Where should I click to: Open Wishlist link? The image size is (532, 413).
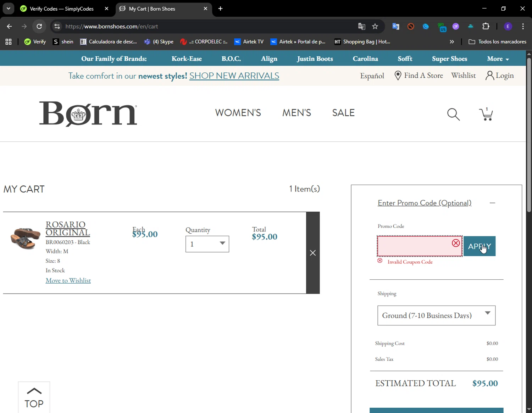pos(463,76)
